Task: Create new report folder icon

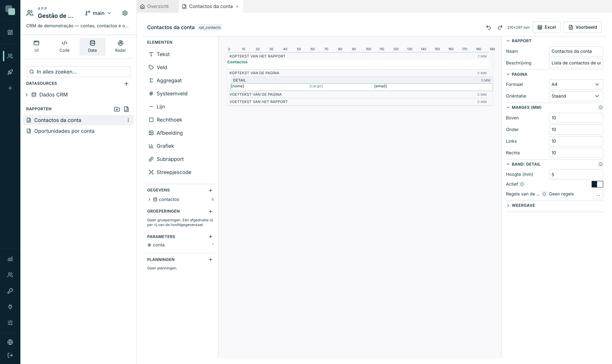Action: click(x=117, y=109)
